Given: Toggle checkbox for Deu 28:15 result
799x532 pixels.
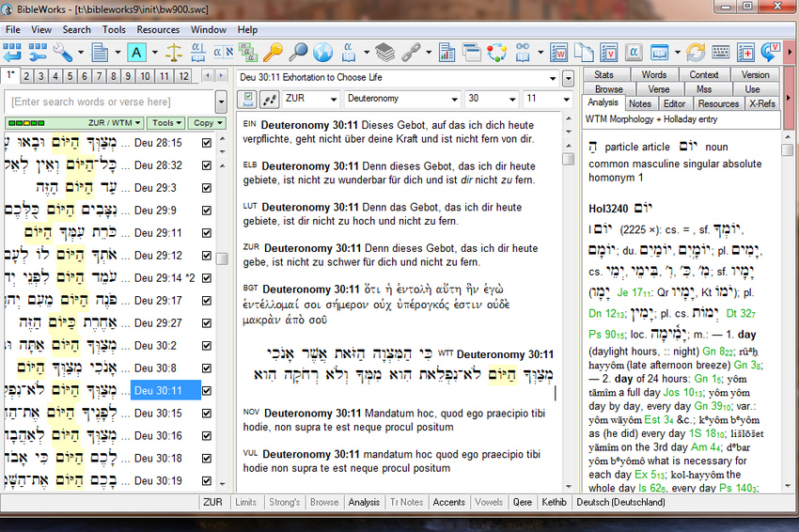Looking at the screenshot, I should pos(207,143).
